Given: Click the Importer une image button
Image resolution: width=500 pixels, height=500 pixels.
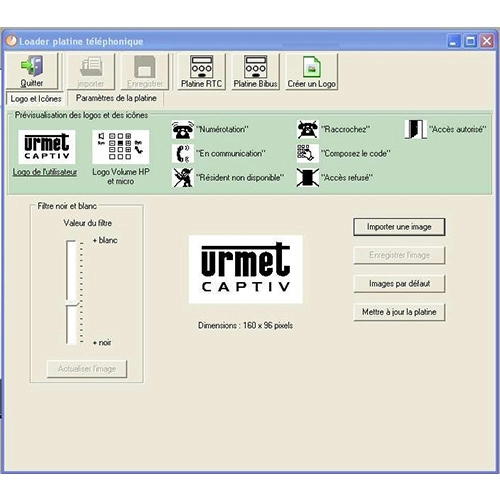Looking at the screenshot, I should tap(399, 227).
